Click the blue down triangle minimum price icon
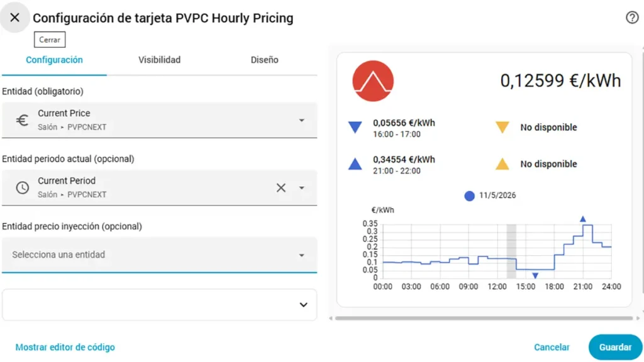Image resolution: width=644 pixels, height=362 pixels. click(355, 127)
